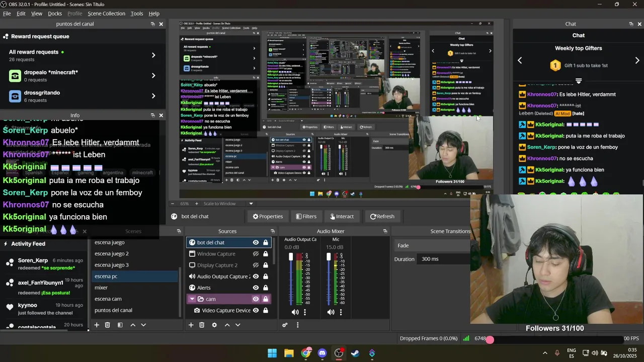Expand All reward requests queue

coord(153,55)
